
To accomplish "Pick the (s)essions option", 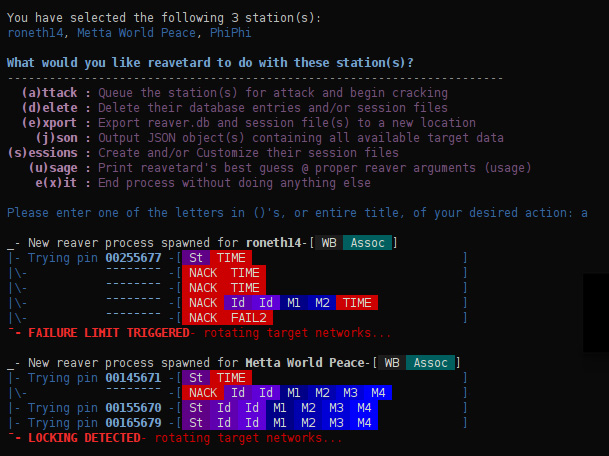I will coord(42,153).
